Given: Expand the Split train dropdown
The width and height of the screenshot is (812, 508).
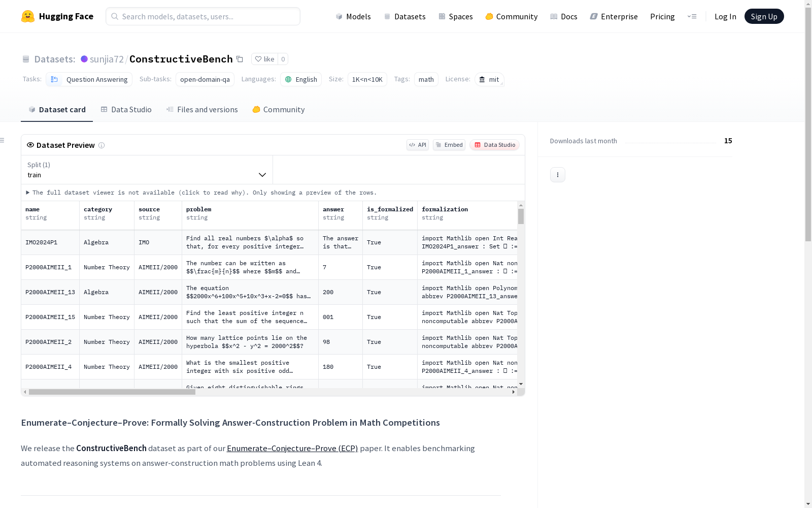Looking at the screenshot, I should (147, 170).
